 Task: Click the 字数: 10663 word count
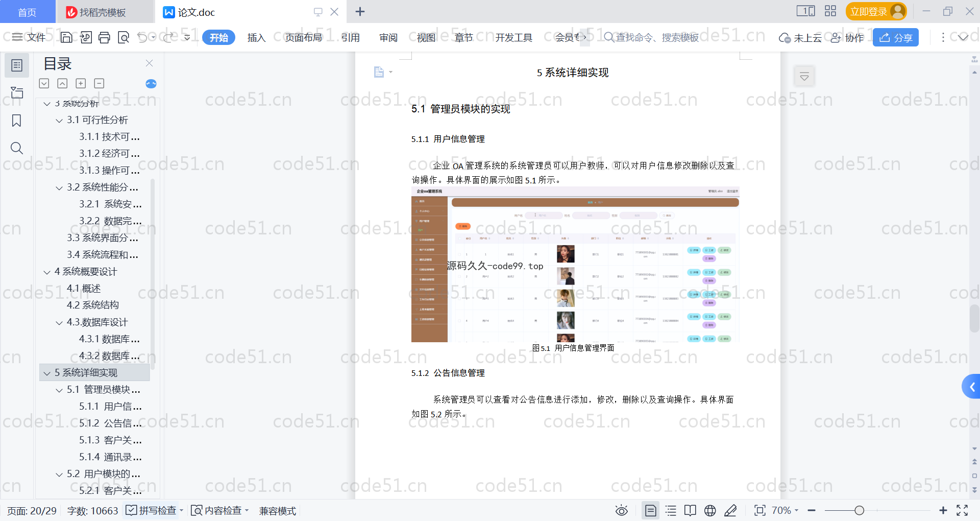point(92,510)
